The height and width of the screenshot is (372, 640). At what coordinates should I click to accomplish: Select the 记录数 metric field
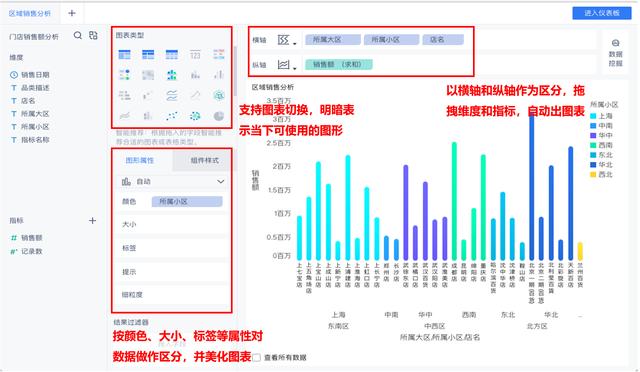point(31,252)
